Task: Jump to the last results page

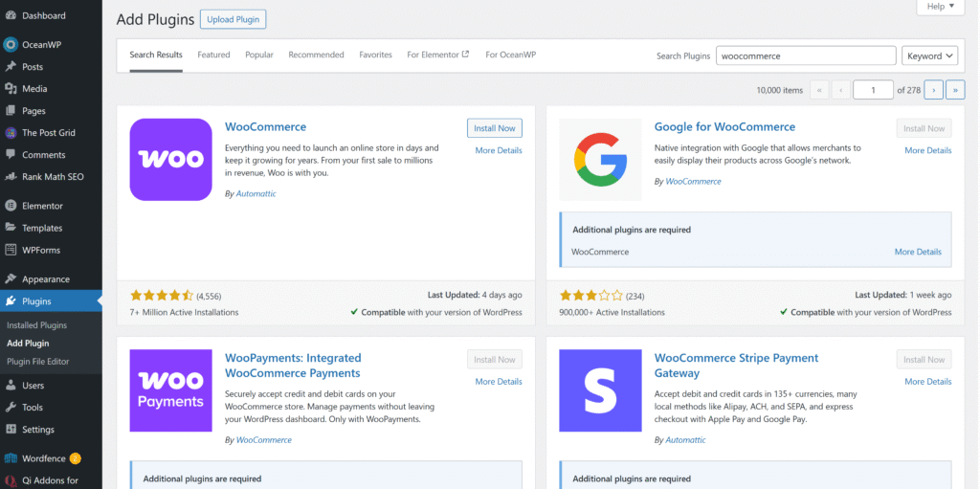Action: tap(955, 90)
